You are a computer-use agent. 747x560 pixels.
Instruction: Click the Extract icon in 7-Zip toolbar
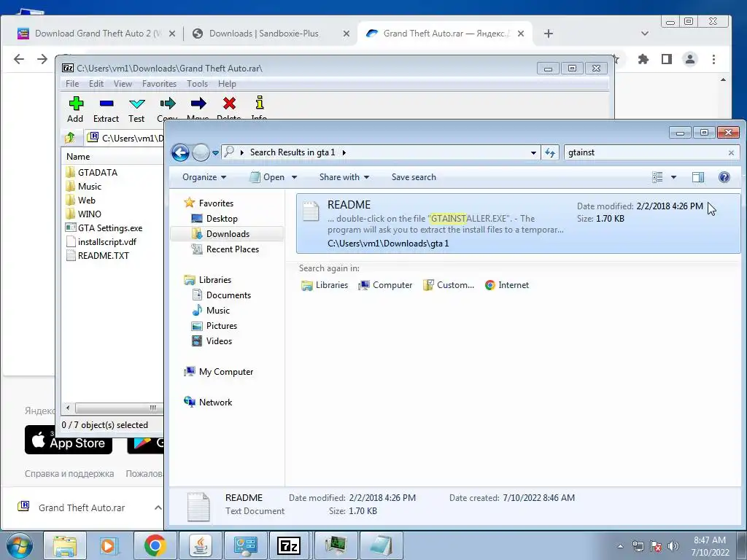[x=106, y=104]
